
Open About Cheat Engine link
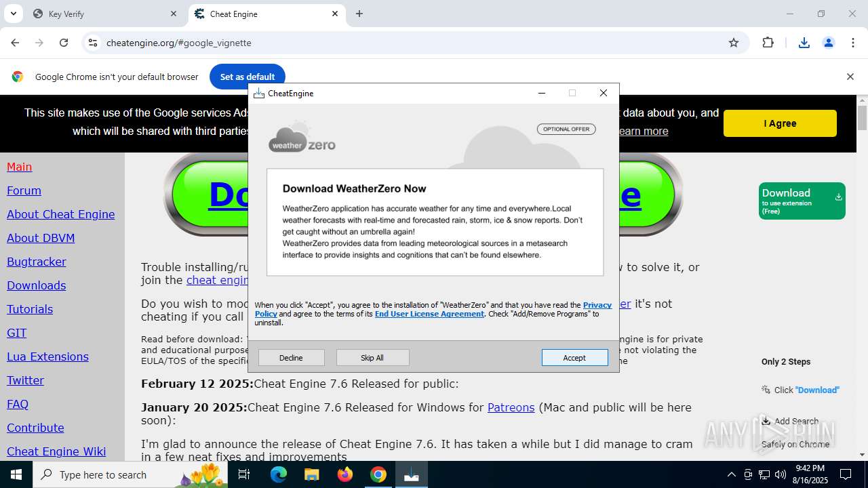[x=60, y=214]
